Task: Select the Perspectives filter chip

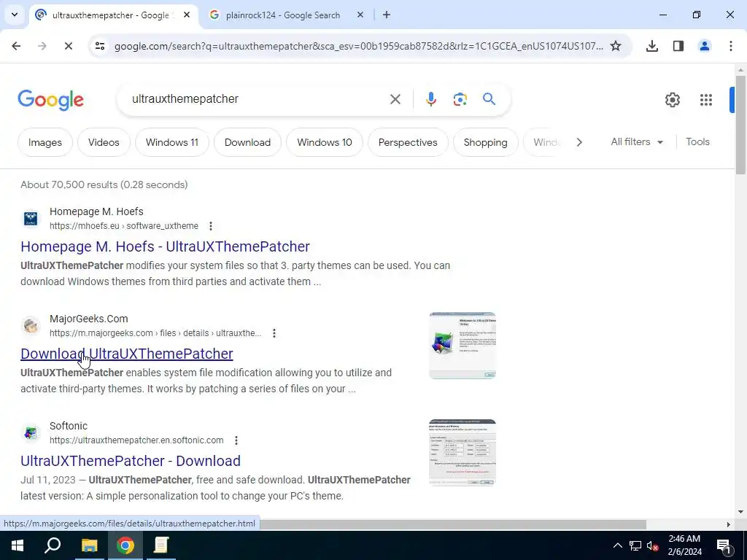Action: pyautogui.click(x=408, y=142)
